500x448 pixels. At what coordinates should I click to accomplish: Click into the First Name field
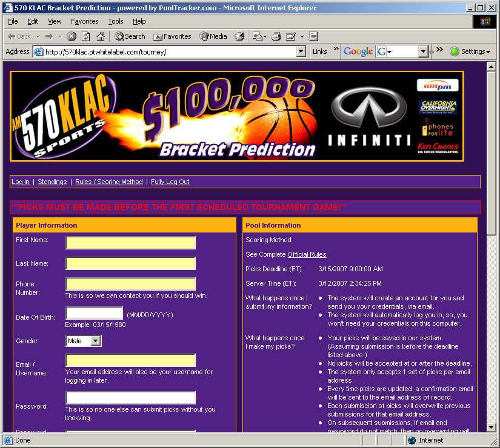pyautogui.click(x=130, y=243)
